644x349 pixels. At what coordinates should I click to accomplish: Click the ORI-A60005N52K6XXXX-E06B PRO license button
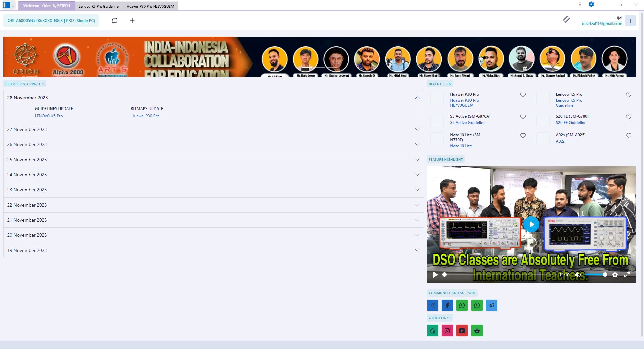[51, 20]
